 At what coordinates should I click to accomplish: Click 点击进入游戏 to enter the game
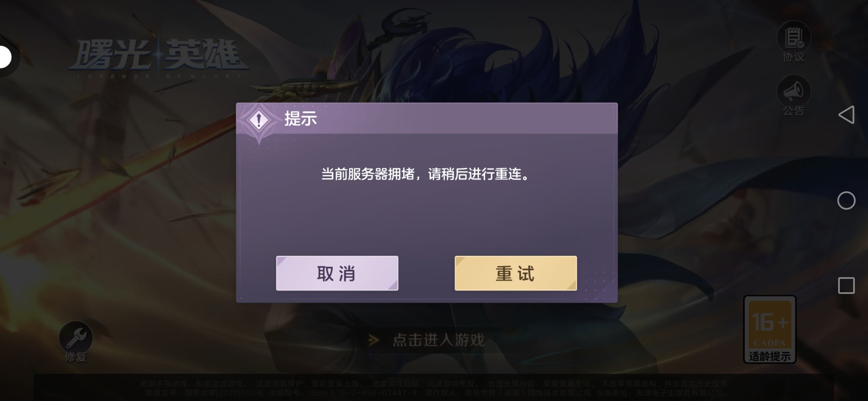pyautogui.click(x=438, y=340)
